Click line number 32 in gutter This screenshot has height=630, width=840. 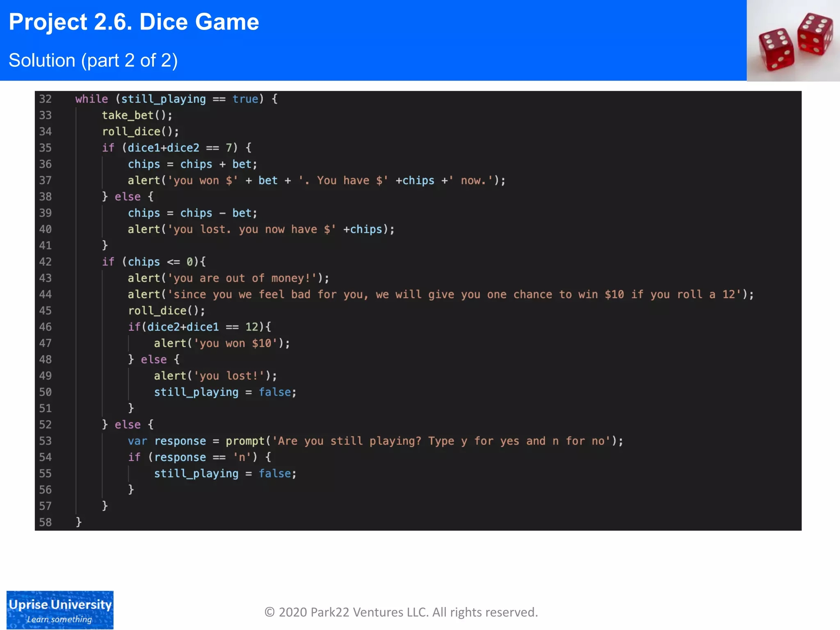46,99
